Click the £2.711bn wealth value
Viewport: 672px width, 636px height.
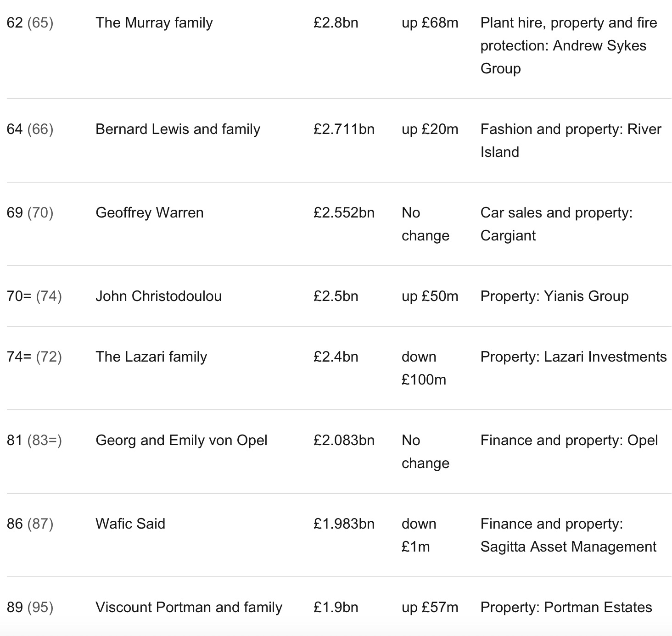coord(344,129)
